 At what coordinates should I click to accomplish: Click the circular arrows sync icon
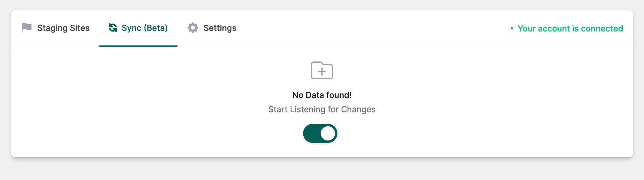tap(113, 28)
